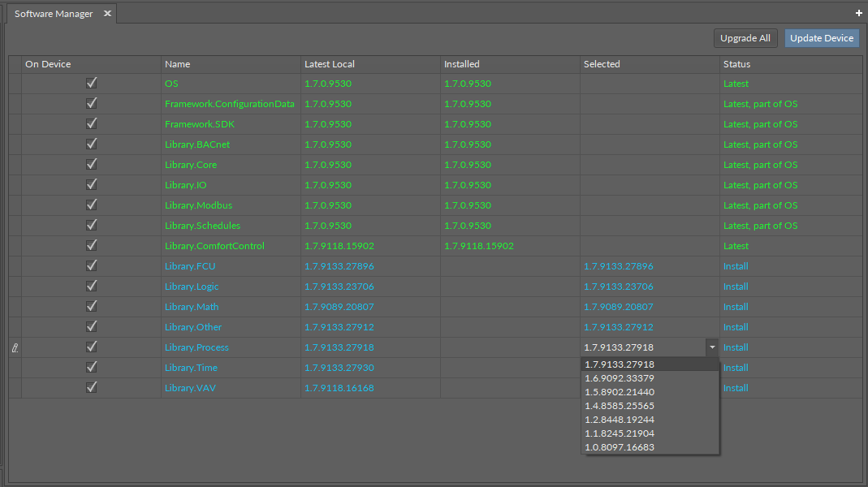Viewport: 868px width, 487px height.
Task: Collapse the Library.Process version dropdown arrow
Action: tap(712, 347)
